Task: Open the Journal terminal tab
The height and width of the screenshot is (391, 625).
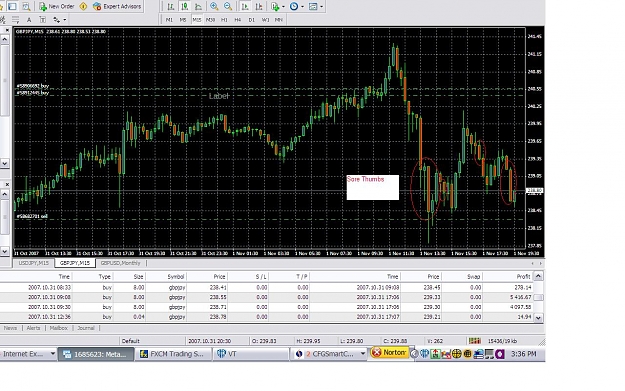Action: (86, 328)
